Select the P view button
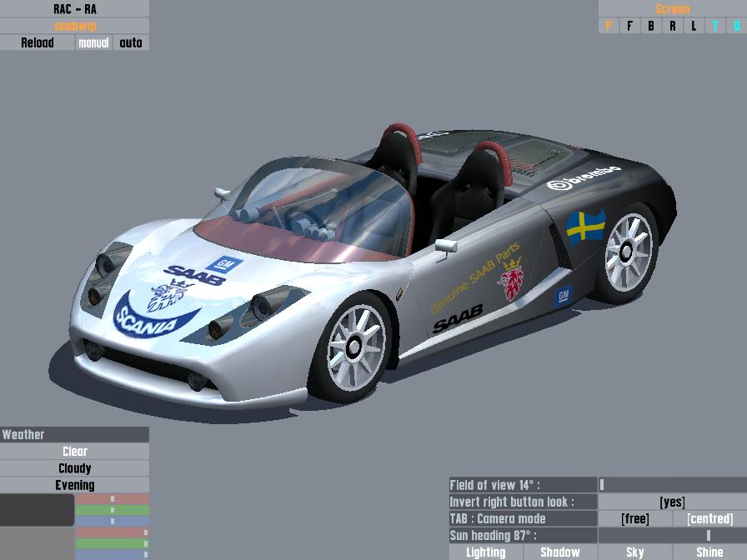This screenshot has width=747, height=560. point(609,26)
